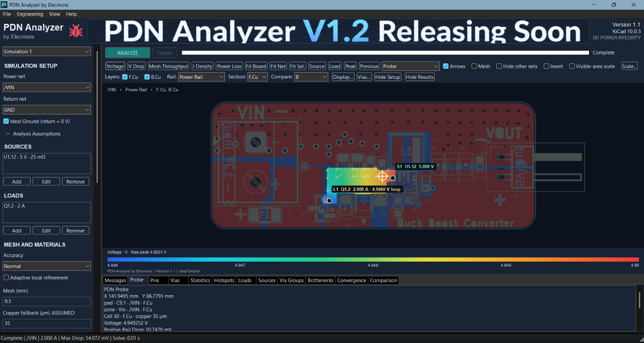Click the Hide Results button

tap(420, 77)
